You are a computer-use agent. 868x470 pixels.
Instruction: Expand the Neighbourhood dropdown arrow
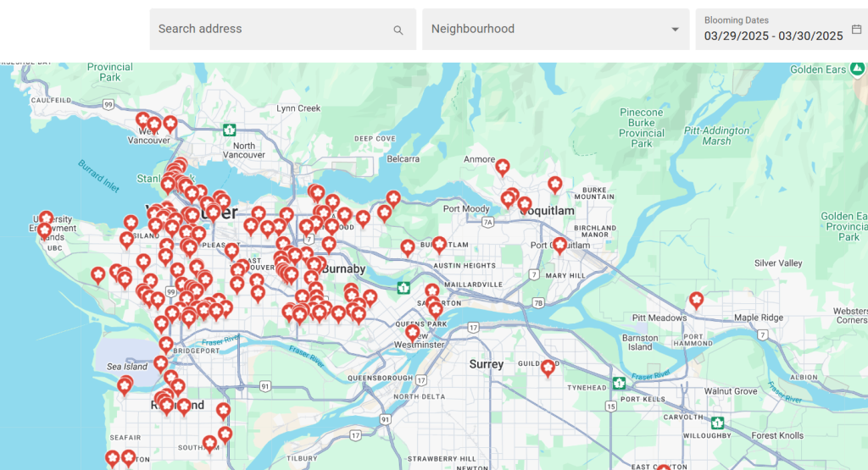675,30
